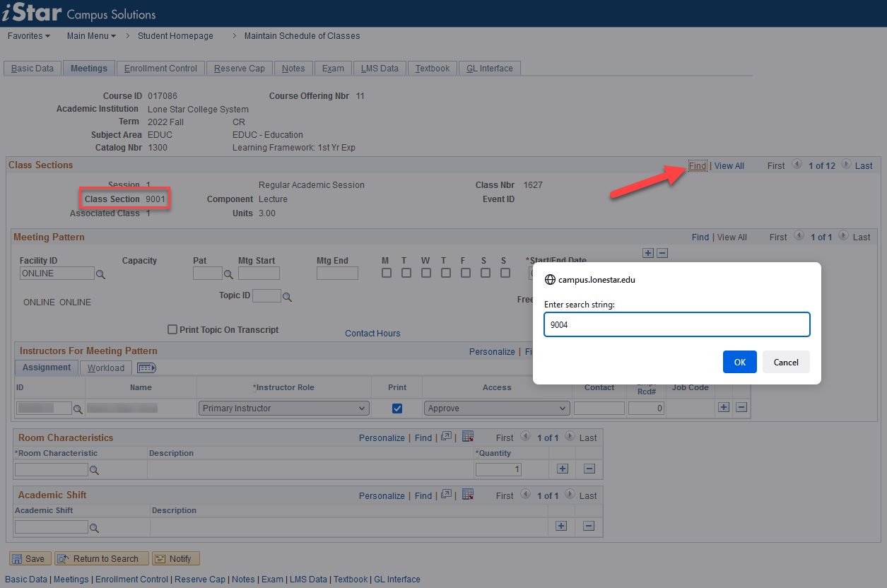Confirm search with the OK button

(x=740, y=362)
